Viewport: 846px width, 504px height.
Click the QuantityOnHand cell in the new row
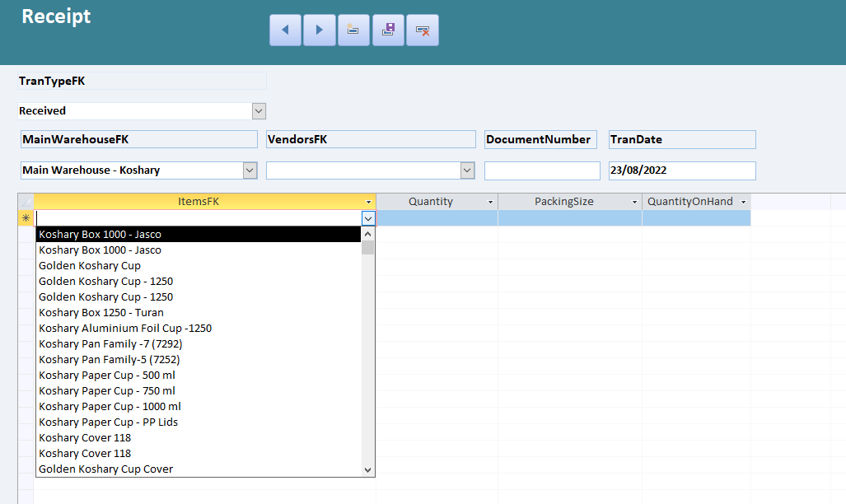[697, 218]
